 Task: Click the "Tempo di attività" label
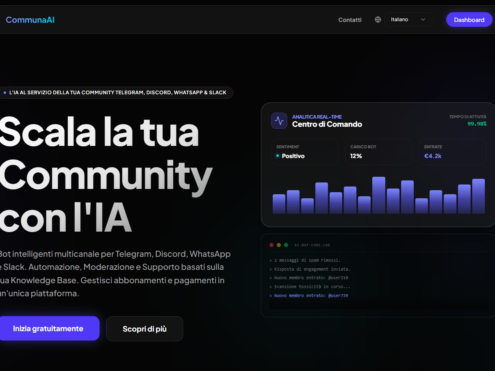468,117
